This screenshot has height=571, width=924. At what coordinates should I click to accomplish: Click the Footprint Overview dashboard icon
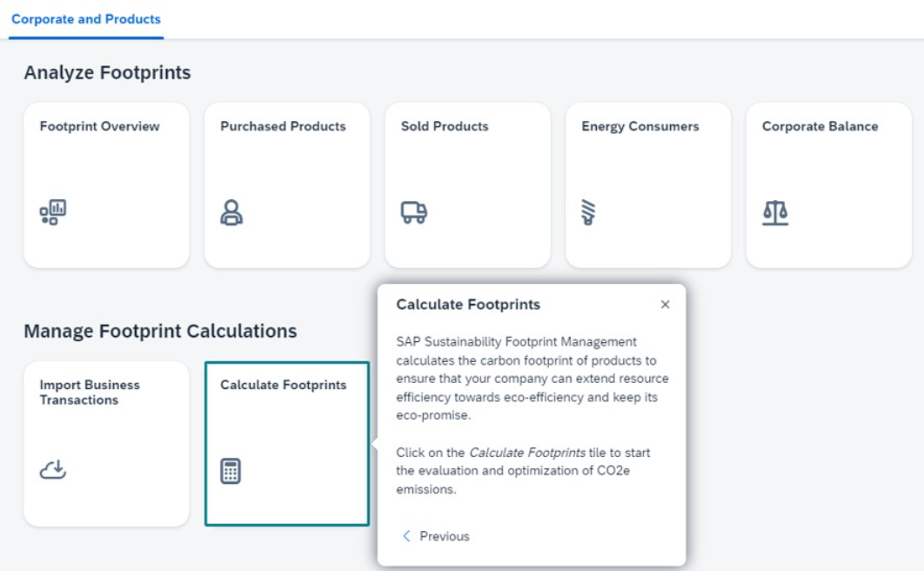52,212
